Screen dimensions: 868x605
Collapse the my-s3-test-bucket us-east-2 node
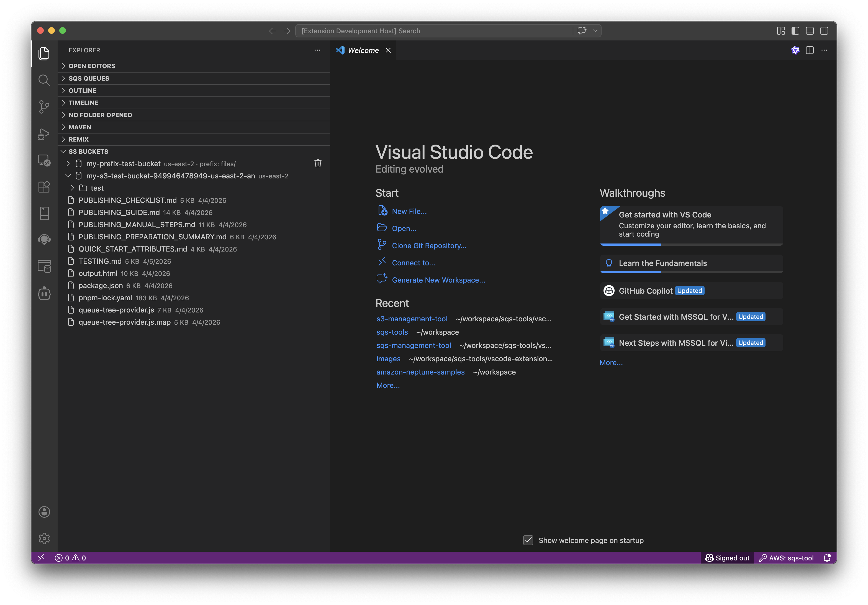click(x=68, y=176)
